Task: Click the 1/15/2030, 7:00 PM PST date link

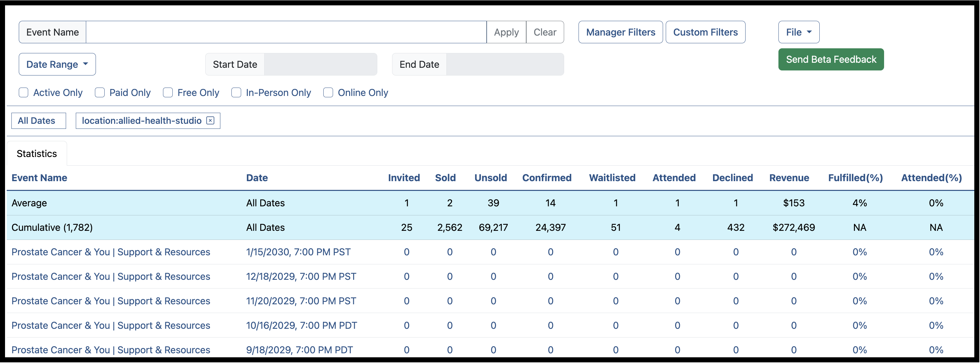Action: pos(298,252)
